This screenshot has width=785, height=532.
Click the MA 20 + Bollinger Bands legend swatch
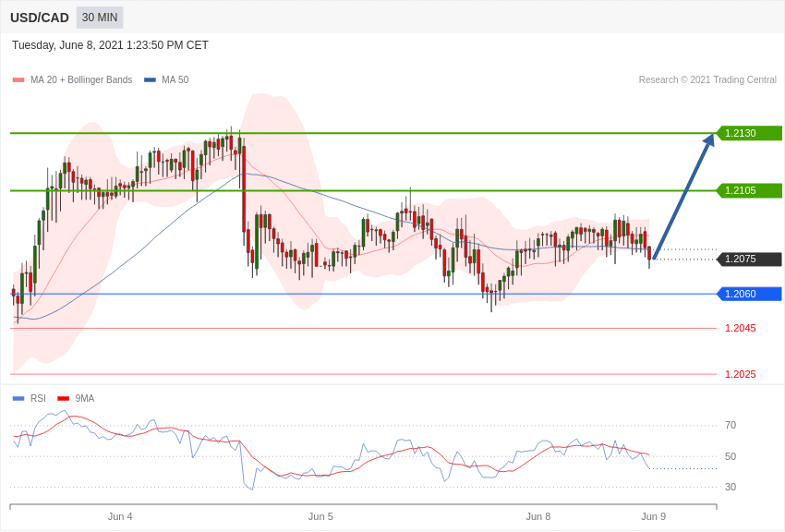pos(18,79)
